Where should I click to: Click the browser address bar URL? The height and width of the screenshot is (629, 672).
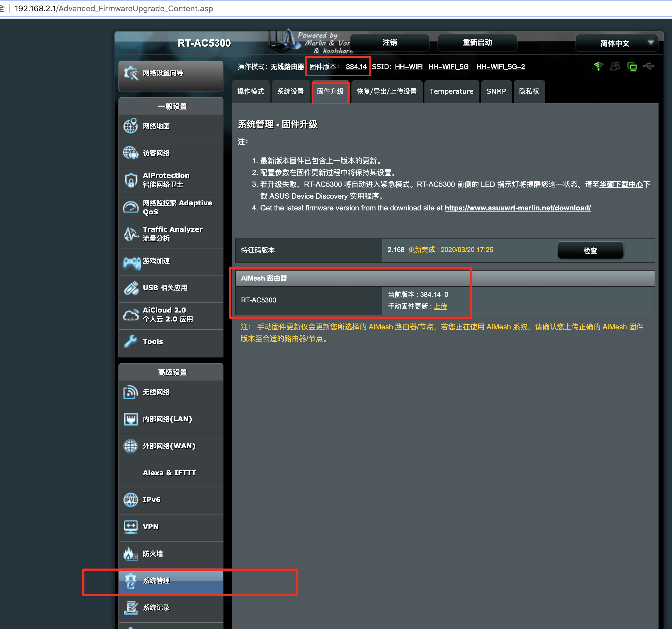[x=114, y=8]
